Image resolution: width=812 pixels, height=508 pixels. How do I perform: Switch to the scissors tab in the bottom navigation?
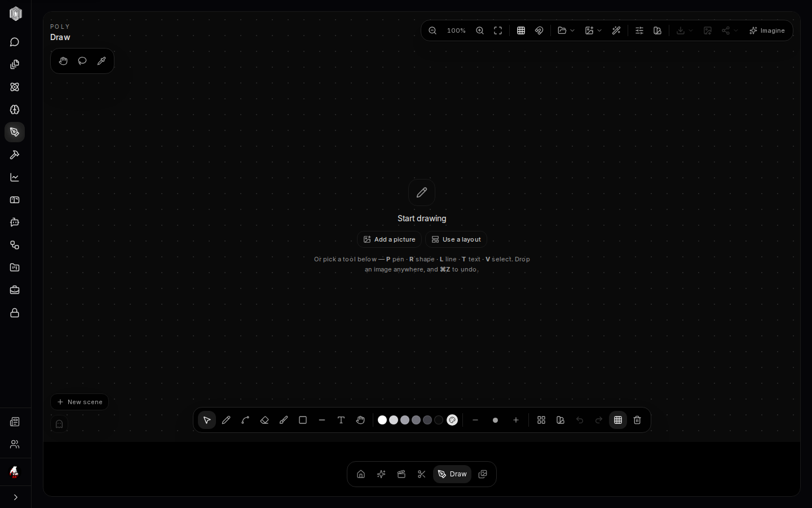click(422, 474)
